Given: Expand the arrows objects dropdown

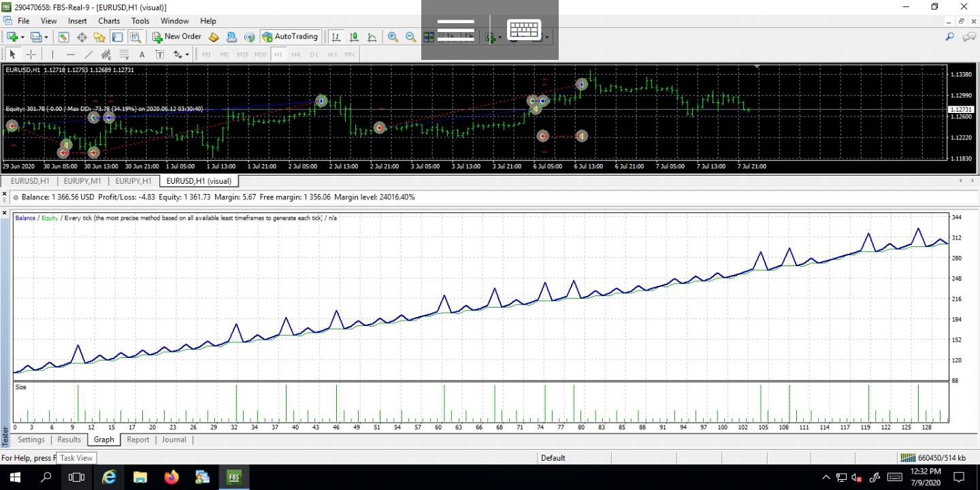Looking at the screenshot, I should tap(187, 54).
